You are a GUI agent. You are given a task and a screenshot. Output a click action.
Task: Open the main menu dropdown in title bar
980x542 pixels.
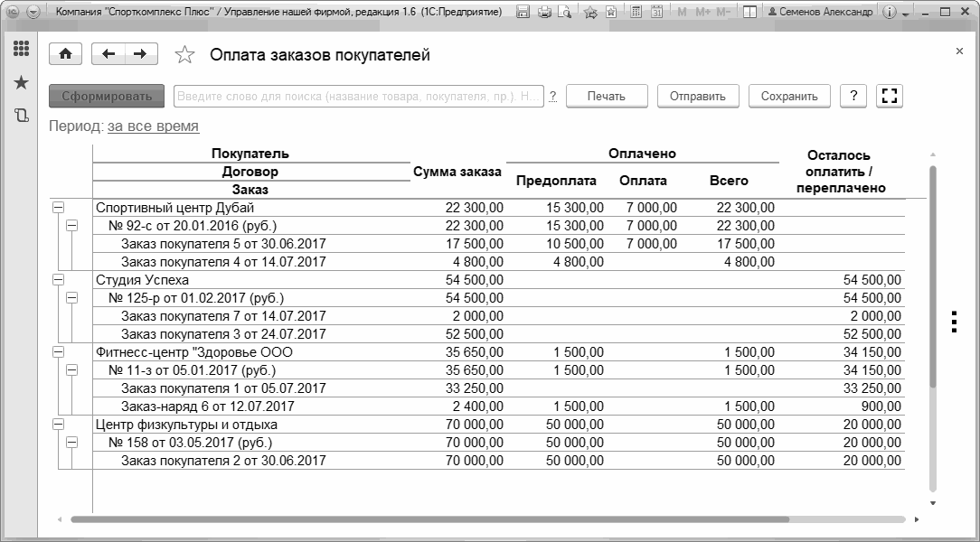click(x=33, y=12)
